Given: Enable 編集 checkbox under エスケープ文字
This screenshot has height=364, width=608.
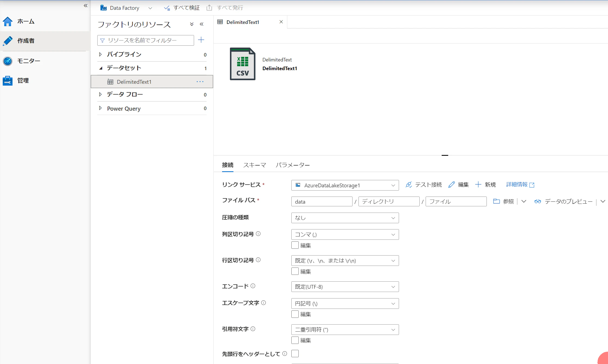Looking at the screenshot, I should 295,314.
